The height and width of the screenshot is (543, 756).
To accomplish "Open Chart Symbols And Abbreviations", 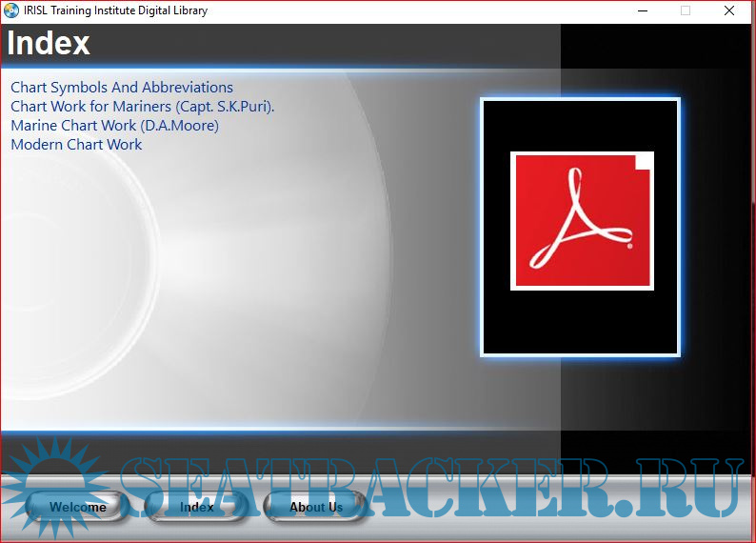I will pos(122,88).
